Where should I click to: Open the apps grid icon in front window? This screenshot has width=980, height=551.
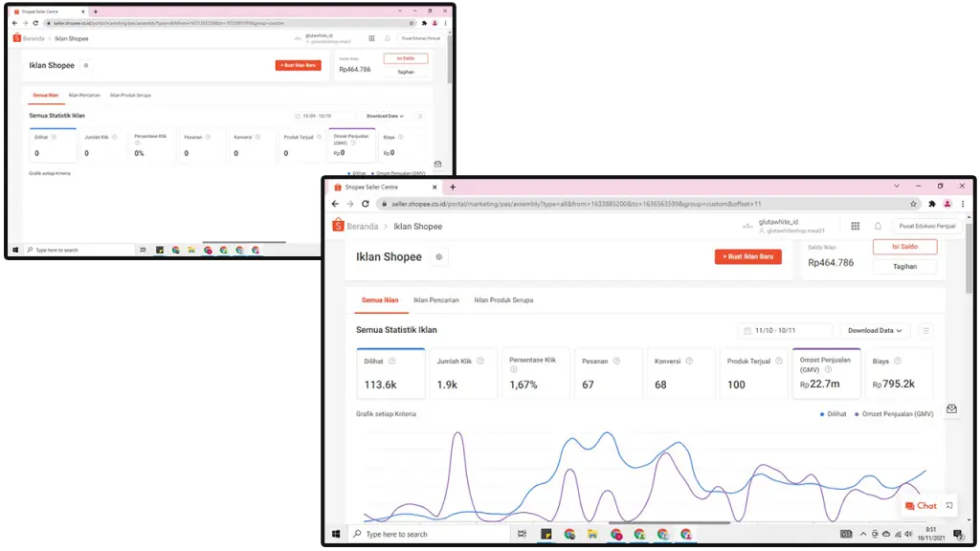[x=855, y=226]
